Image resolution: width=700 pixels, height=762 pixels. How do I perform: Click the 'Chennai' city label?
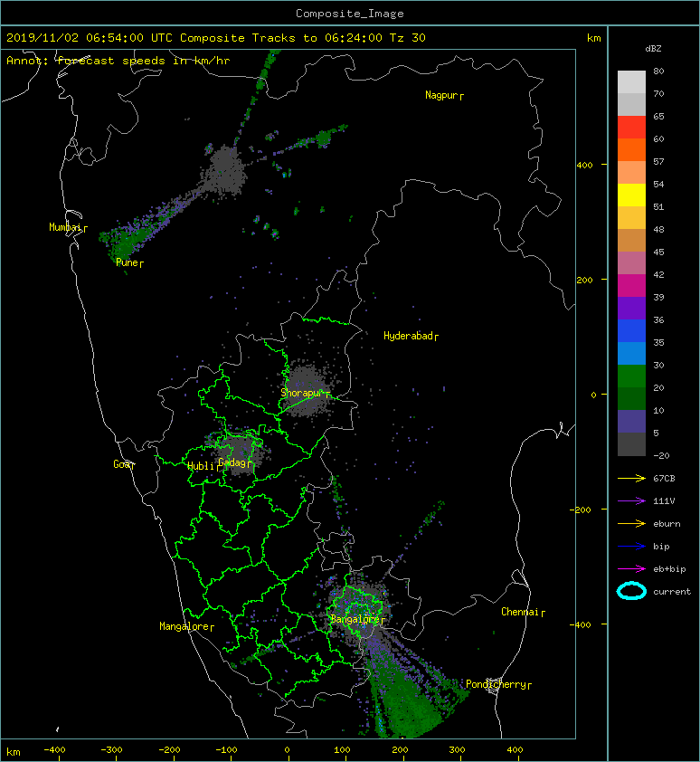tap(522, 612)
